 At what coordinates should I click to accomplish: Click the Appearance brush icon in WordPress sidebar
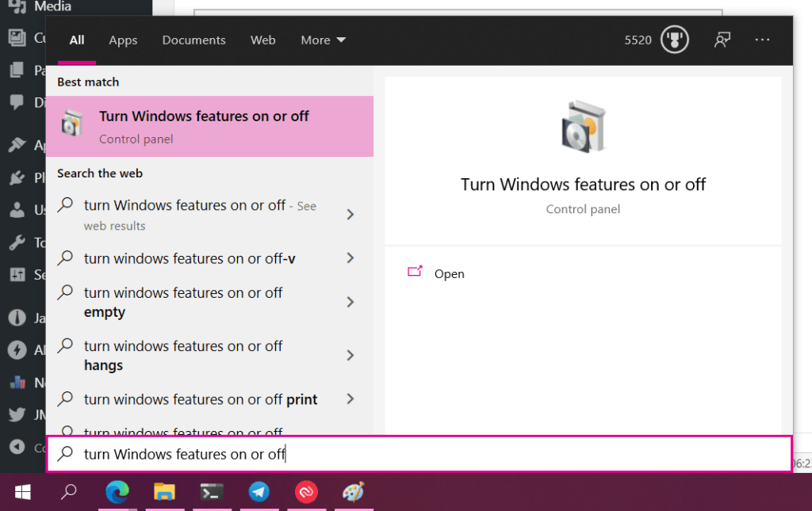pyautogui.click(x=17, y=145)
